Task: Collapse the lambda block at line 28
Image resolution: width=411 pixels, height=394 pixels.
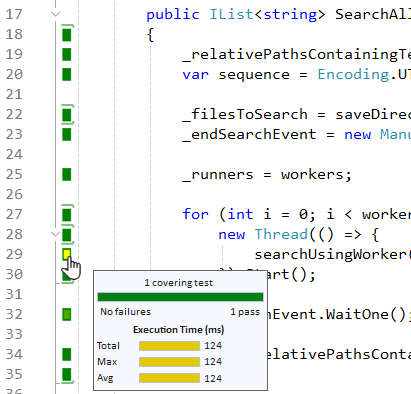Action: (x=56, y=234)
